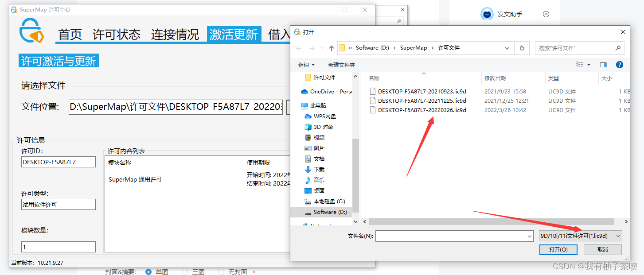
Task: Click the change view layout icon
Action: click(x=579, y=65)
